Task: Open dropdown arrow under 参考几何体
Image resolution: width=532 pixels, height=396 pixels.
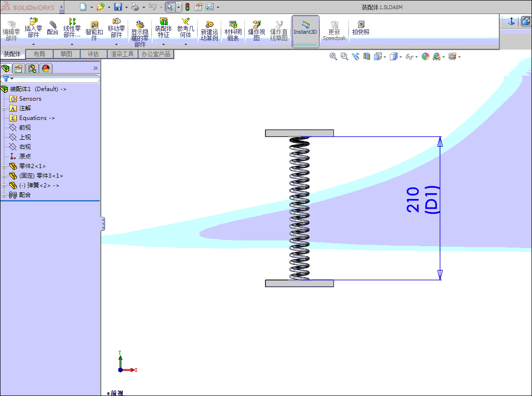Action: (186, 44)
